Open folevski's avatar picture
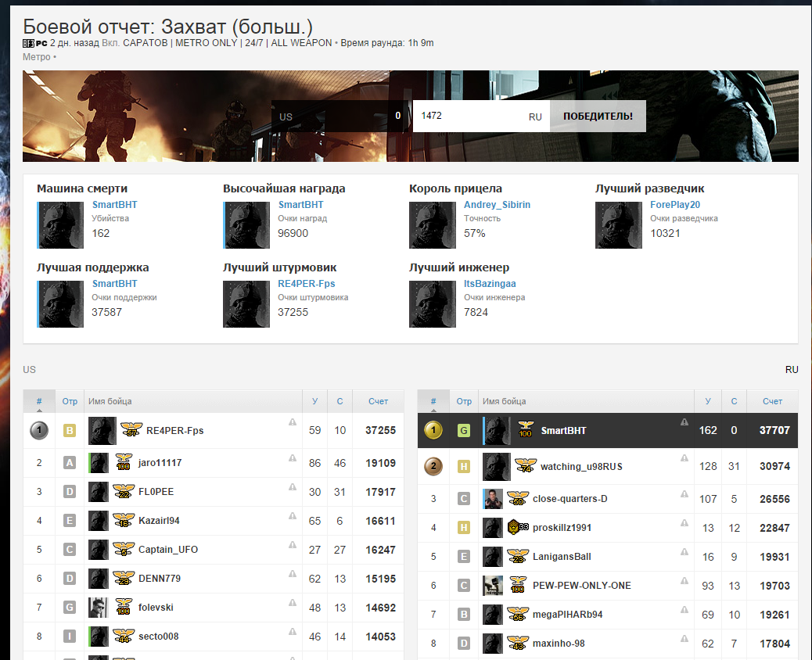Viewport: 812px width, 660px height. (98, 608)
